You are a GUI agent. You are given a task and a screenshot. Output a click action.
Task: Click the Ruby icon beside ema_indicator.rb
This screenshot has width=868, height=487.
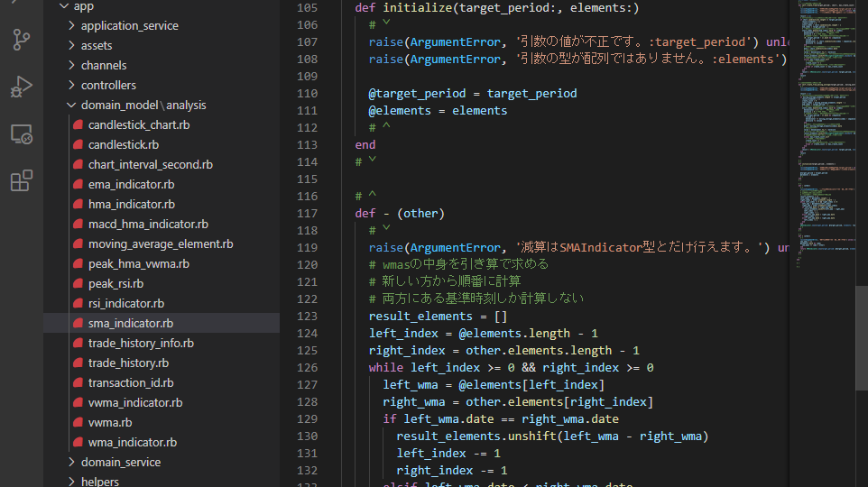(x=78, y=184)
